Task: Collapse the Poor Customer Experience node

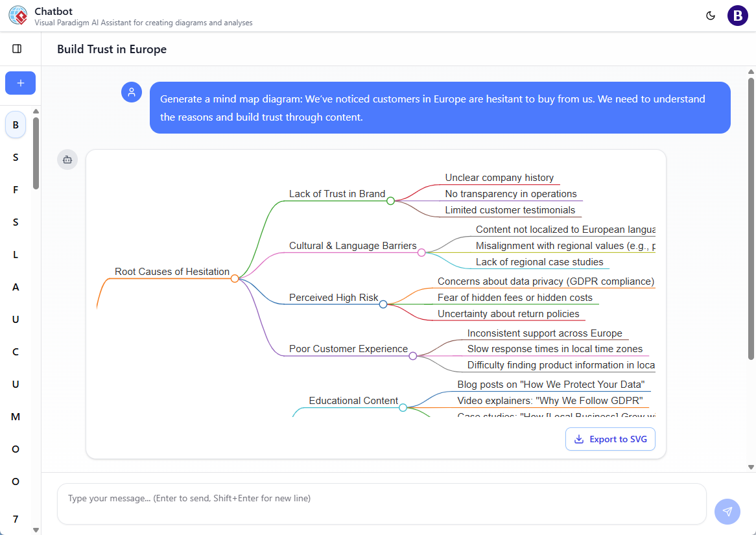Action: (412, 355)
